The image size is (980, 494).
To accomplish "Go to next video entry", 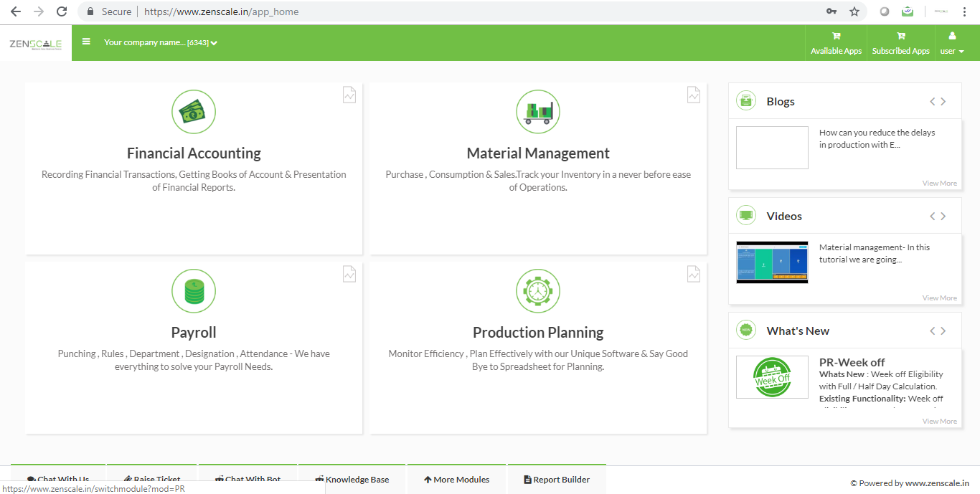I will (943, 217).
